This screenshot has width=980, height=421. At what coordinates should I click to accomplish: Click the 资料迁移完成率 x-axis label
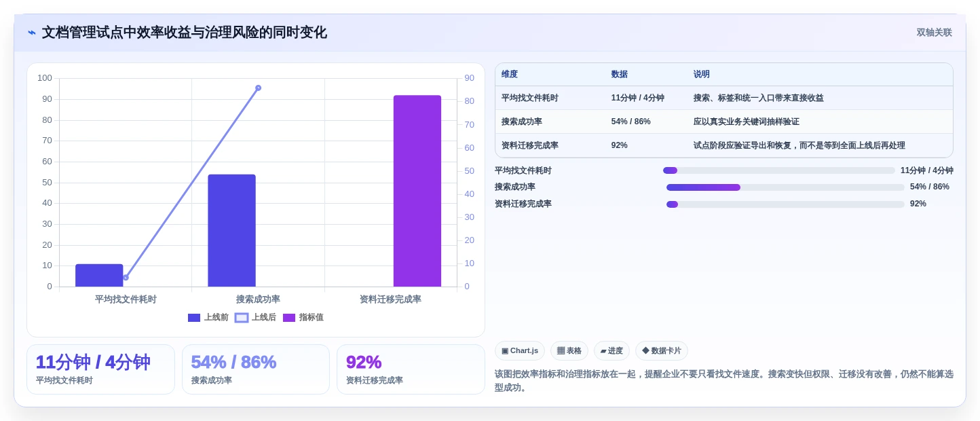tap(390, 299)
